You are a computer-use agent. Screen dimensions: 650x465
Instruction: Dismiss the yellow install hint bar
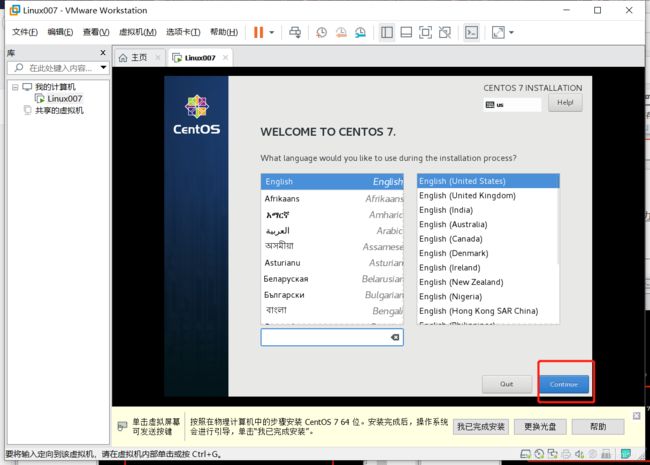click(x=637, y=416)
